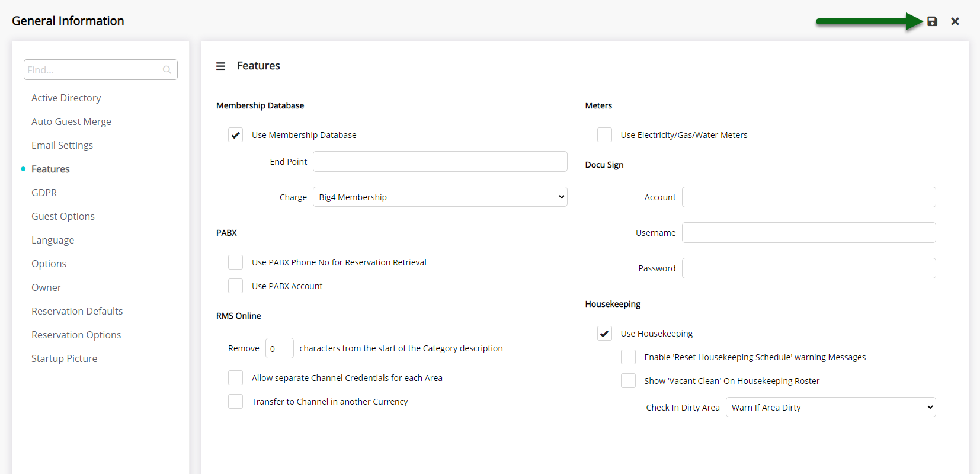
Task: Open Auto Guest Merge settings
Action: [71, 121]
